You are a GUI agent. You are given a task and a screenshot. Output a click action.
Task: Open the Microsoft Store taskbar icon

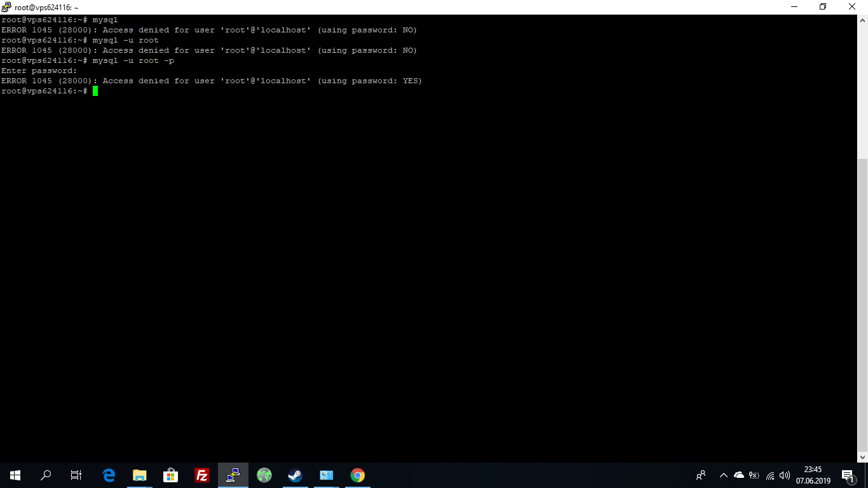tap(171, 475)
